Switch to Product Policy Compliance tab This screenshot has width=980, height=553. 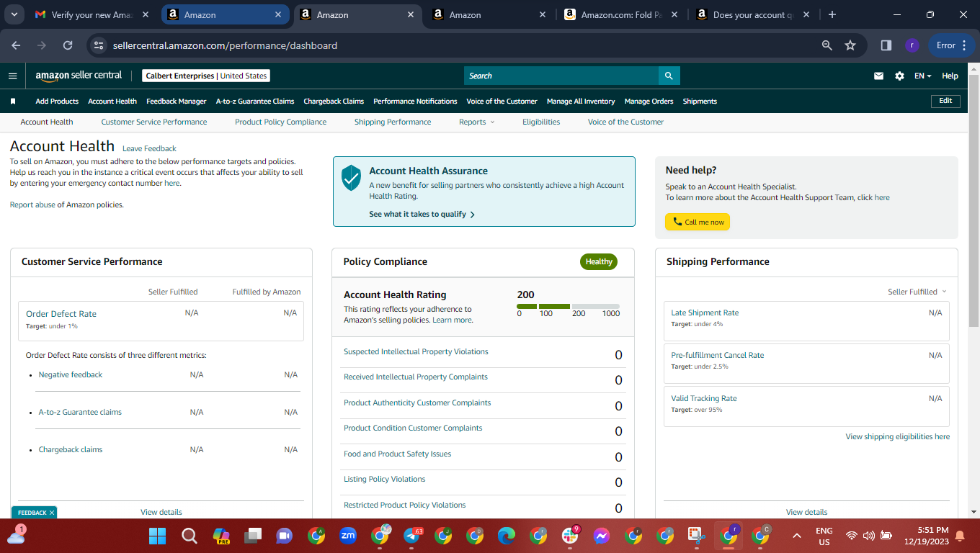coord(281,122)
